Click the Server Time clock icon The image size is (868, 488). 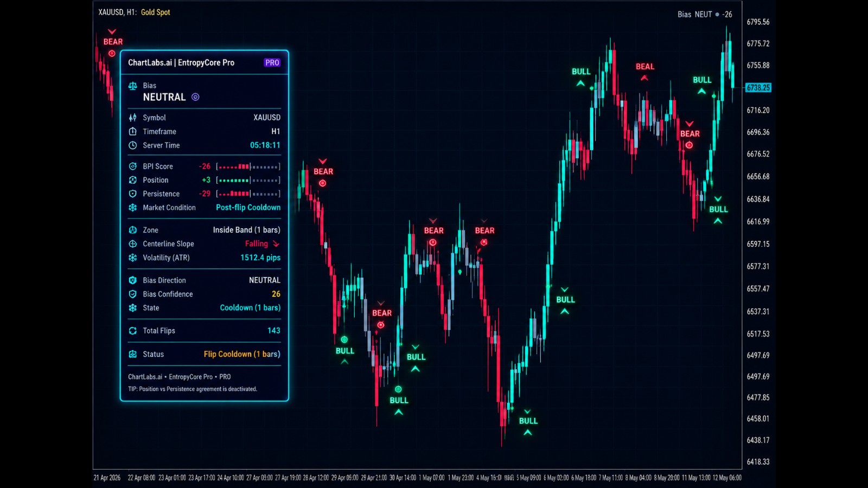click(x=133, y=145)
